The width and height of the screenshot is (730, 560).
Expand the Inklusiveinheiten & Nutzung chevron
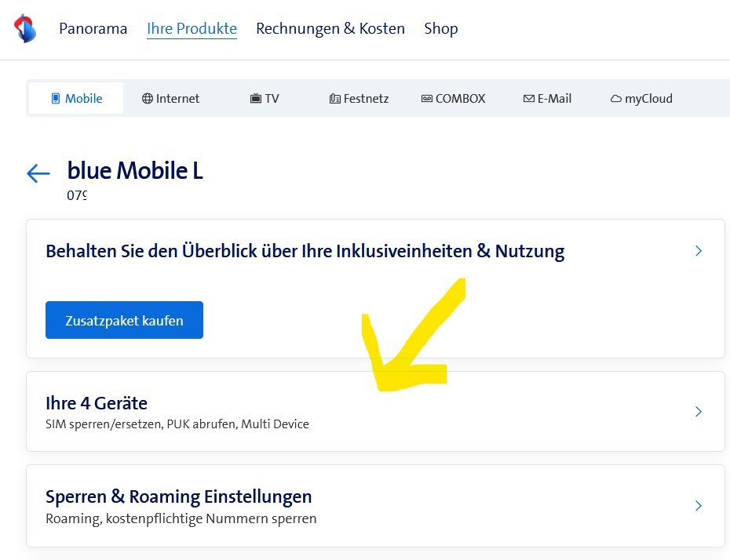point(699,251)
